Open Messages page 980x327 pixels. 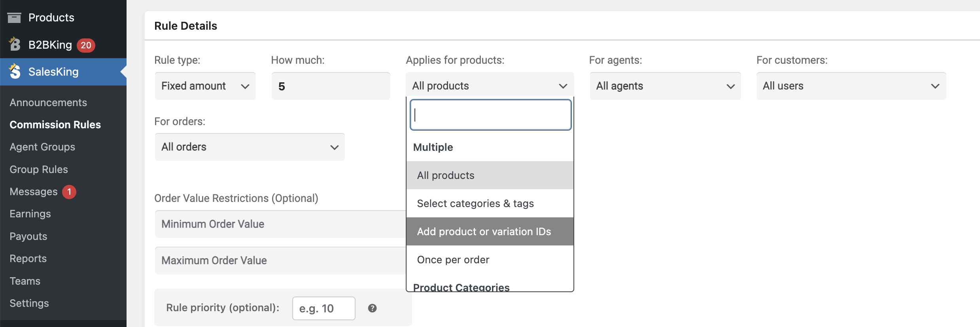pyautogui.click(x=34, y=192)
